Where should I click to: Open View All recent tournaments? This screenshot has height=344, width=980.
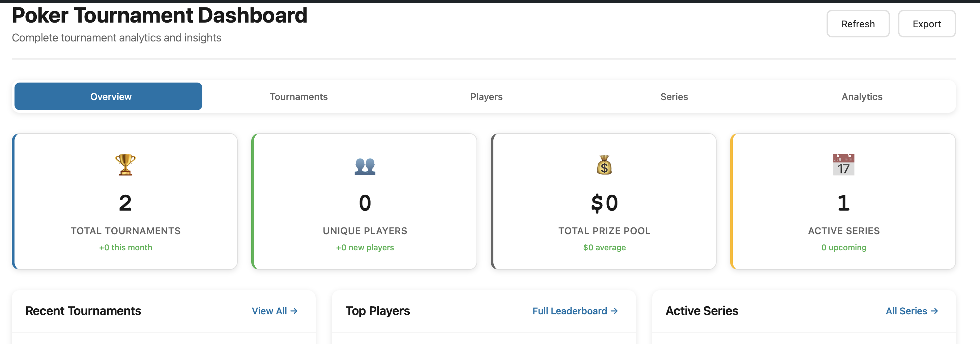274,311
